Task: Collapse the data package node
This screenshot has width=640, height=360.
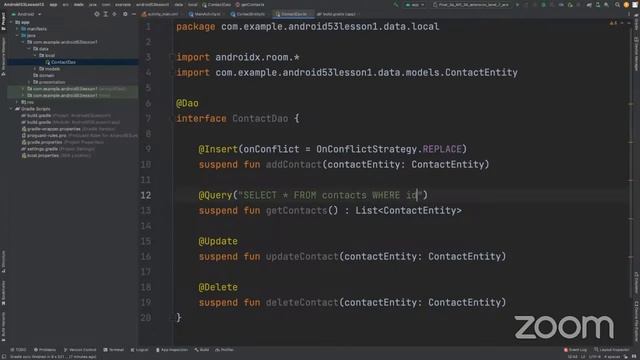Action: pyautogui.click(x=29, y=49)
